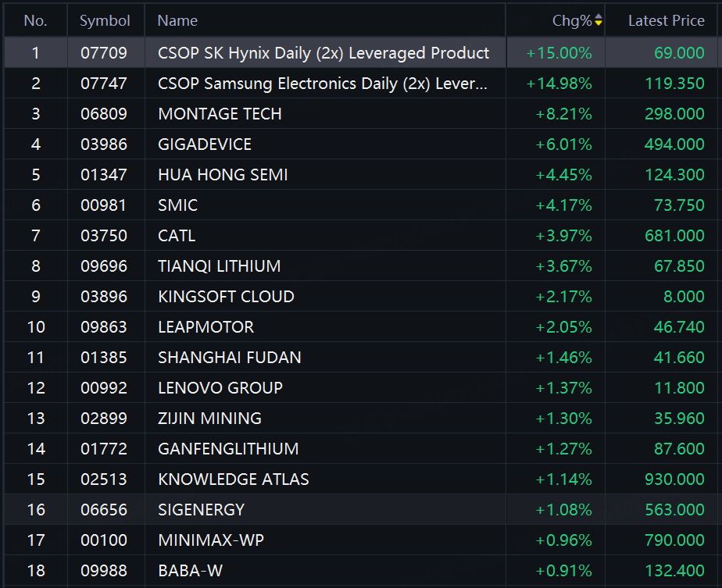Click symbol 07709
722x588 pixels.
coord(104,53)
